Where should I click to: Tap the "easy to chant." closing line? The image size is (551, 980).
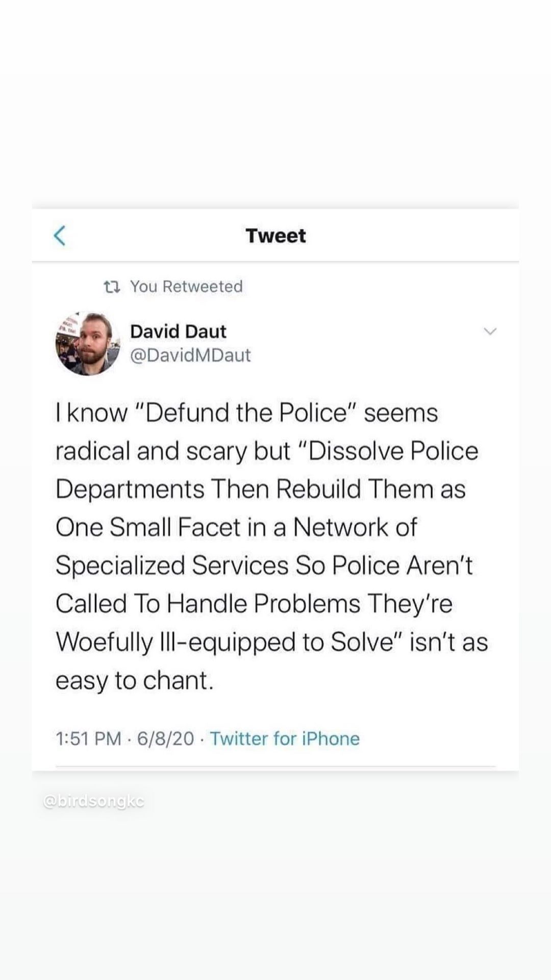click(x=134, y=680)
